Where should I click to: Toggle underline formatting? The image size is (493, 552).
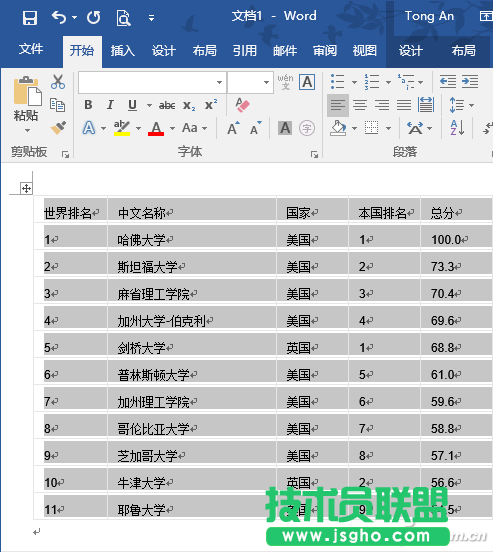132,105
